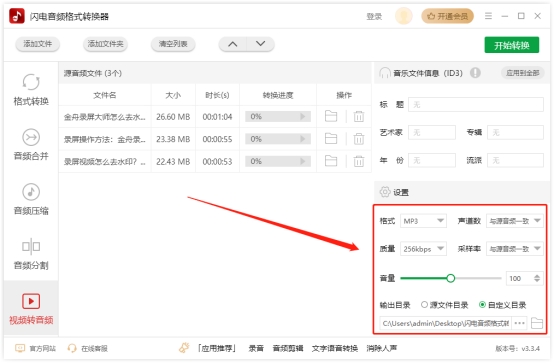Click the user avatar icon

click(x=403, y=16)
